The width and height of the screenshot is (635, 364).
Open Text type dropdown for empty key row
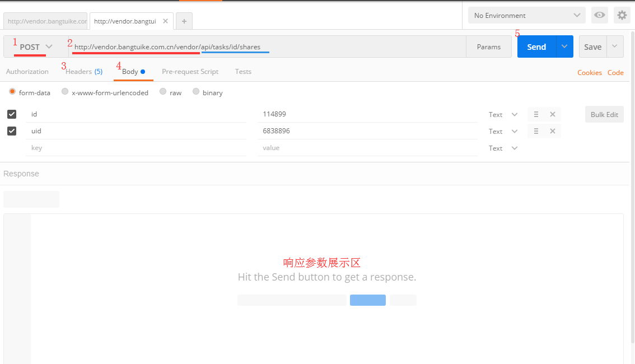503,148
